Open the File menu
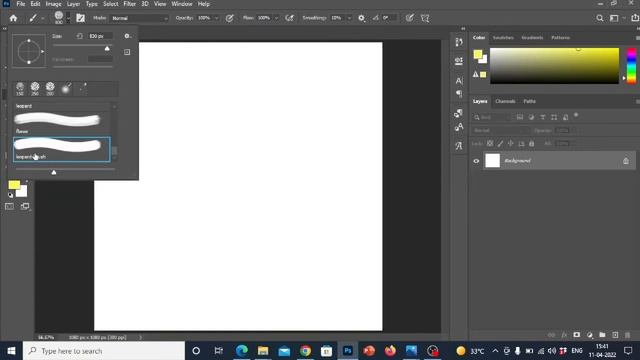The width and height of the screenshot is (640, 360). (21, 4)
